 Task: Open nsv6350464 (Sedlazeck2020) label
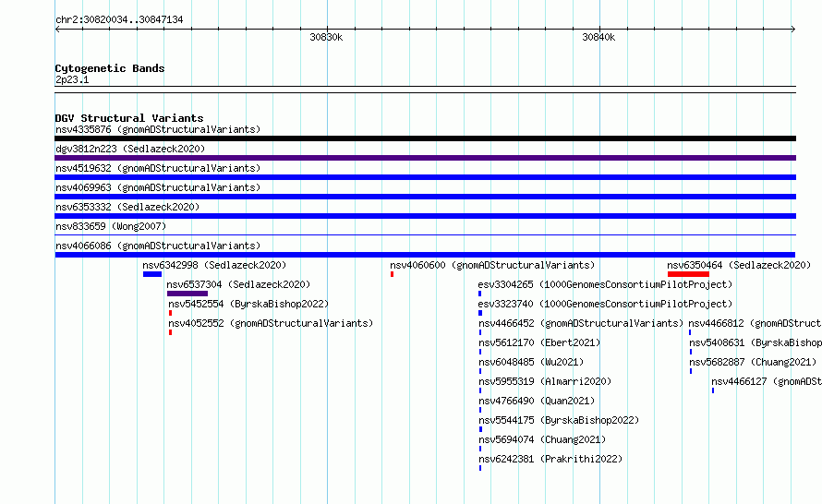tap(739, 265)
